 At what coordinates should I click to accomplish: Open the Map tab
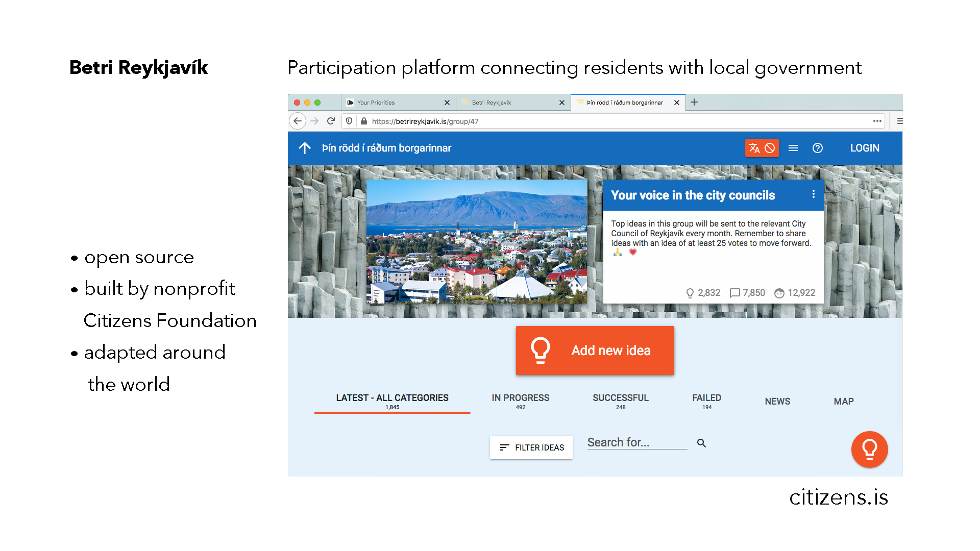coord(844,402)
